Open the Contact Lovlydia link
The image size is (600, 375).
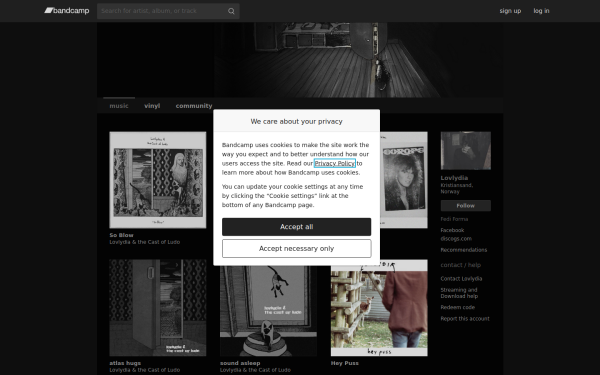point(461,279)
